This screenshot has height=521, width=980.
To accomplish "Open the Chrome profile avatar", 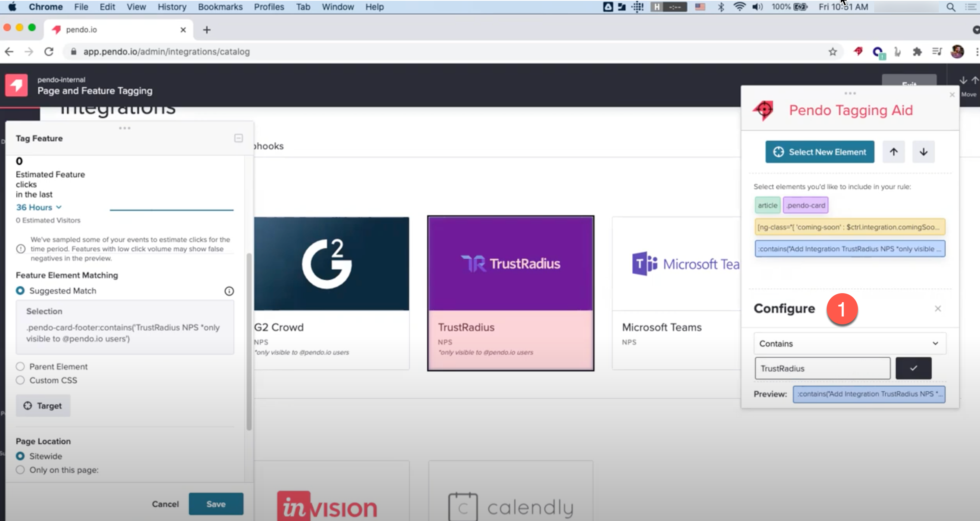I will point(957,52).
